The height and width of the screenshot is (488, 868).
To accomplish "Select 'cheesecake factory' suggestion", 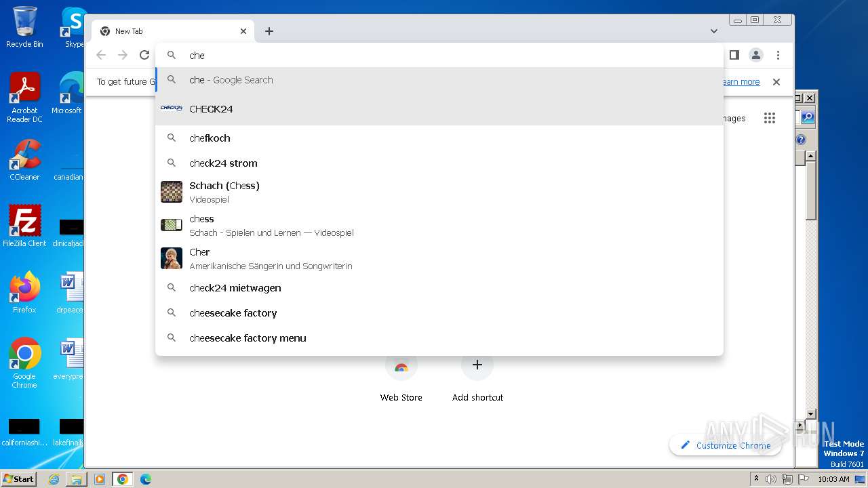I will click(439, 313).
